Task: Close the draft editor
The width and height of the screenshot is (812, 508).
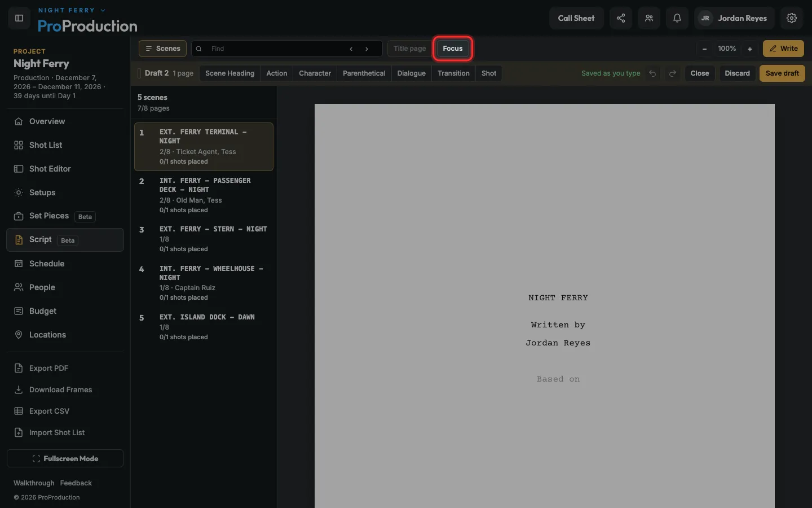Action: click(x=700, y=73)
